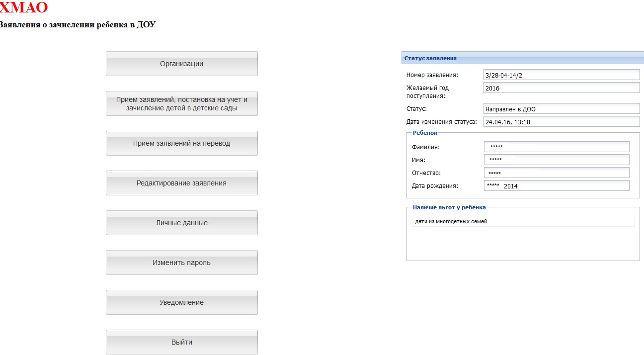This screenshot has width=644, height=355.
Task: Focus the Желаемый год поступления field
Action: (x=561, y=88)
